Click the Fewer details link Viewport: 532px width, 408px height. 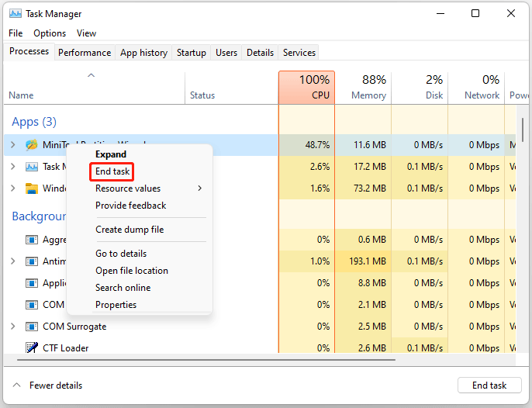click(x=56, y=386)
